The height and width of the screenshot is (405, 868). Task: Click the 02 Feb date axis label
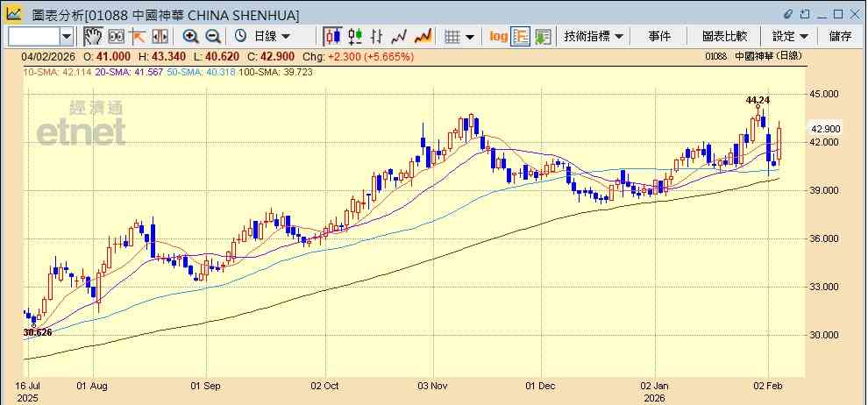770,386
